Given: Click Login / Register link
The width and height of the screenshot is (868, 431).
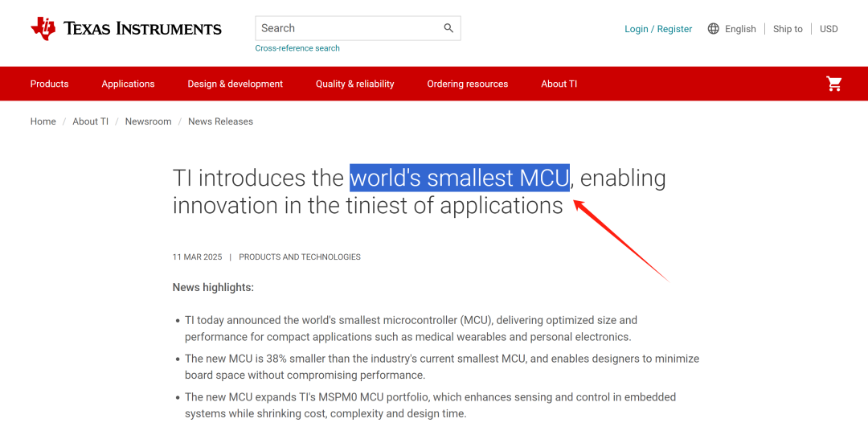Looking at the screenshot, I should pyautogui.click(x=658, y=29).
